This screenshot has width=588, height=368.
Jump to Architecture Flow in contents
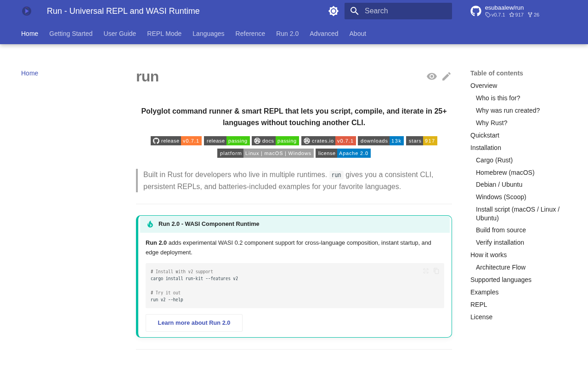500,267
